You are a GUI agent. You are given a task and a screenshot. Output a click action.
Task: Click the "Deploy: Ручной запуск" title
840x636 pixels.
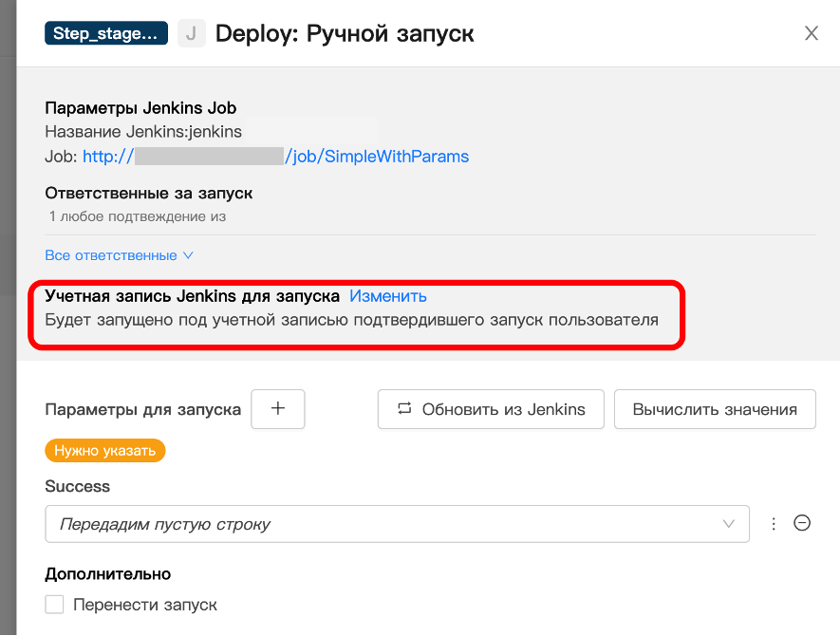[345, 34]
